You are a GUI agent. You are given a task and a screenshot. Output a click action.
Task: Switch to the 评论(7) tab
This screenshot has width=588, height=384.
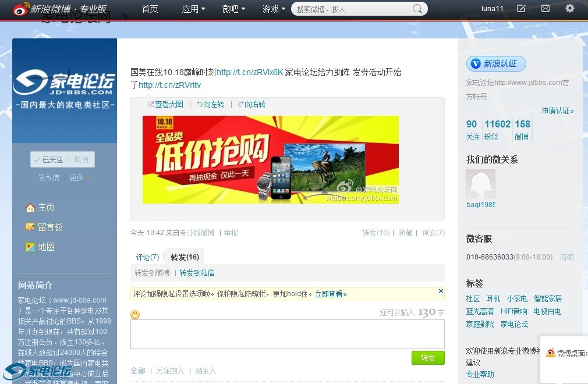point(147,257)
